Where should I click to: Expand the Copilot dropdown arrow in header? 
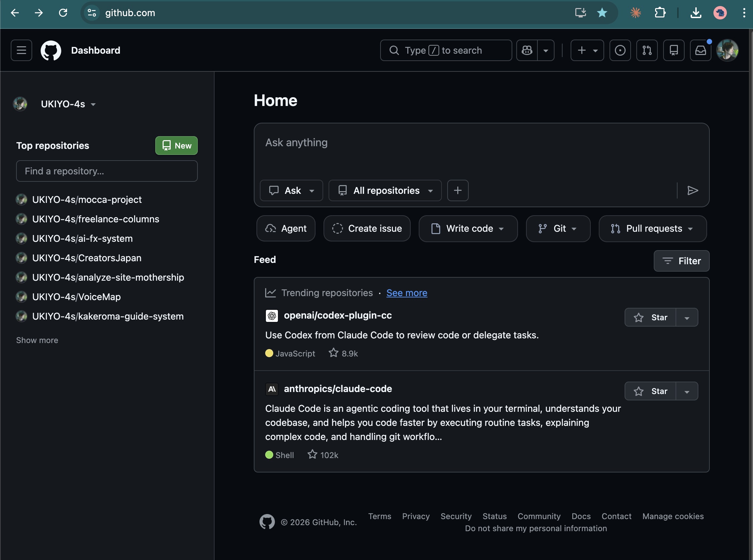pyautogui.click(x=546, y=51)
